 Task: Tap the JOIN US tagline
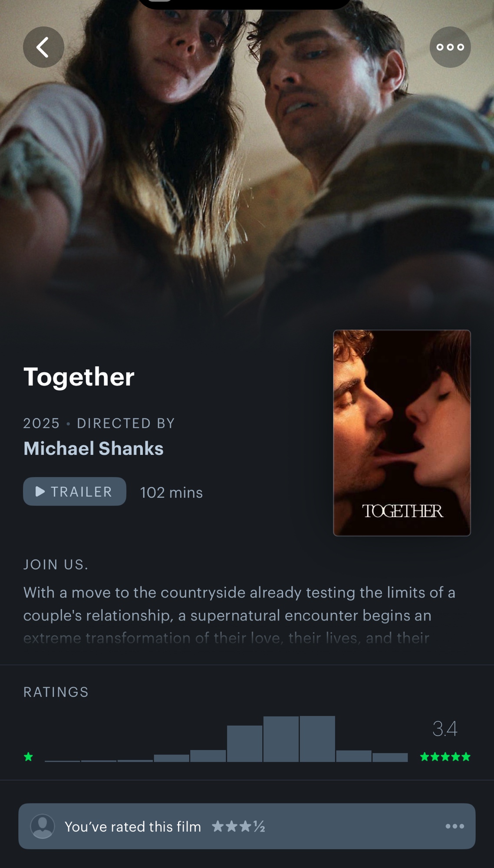[x=56, y=564]
